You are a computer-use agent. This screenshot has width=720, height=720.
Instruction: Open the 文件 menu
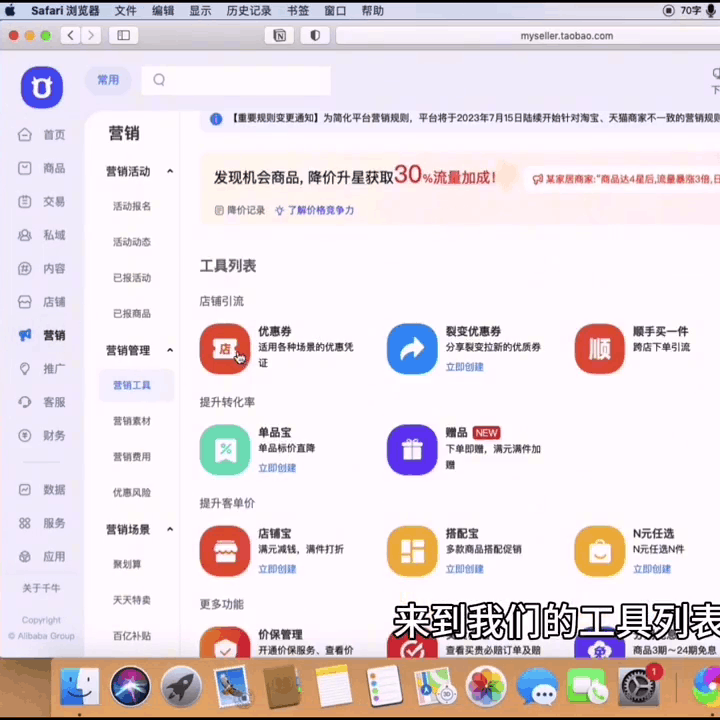coord(125,11)
